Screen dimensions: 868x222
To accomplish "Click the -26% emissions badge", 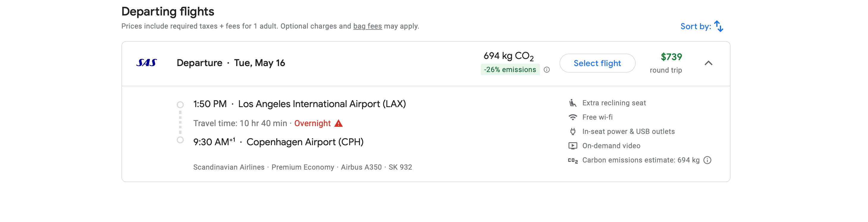I will [x=510, y=70].
